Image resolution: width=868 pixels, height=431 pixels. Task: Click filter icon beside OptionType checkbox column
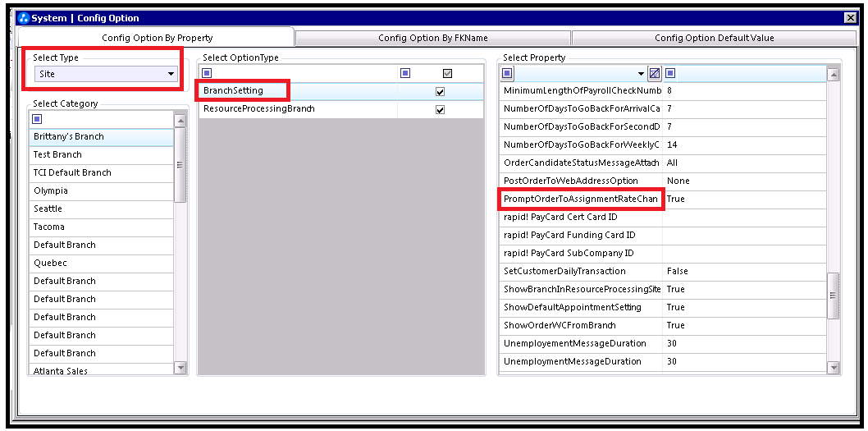tap(405, 73)
